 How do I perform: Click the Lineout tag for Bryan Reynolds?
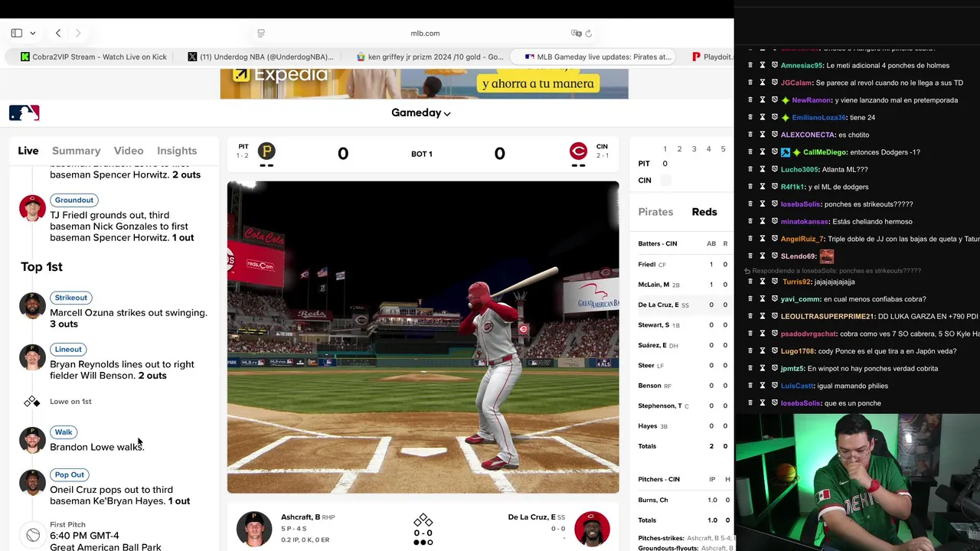pos(68,349)
